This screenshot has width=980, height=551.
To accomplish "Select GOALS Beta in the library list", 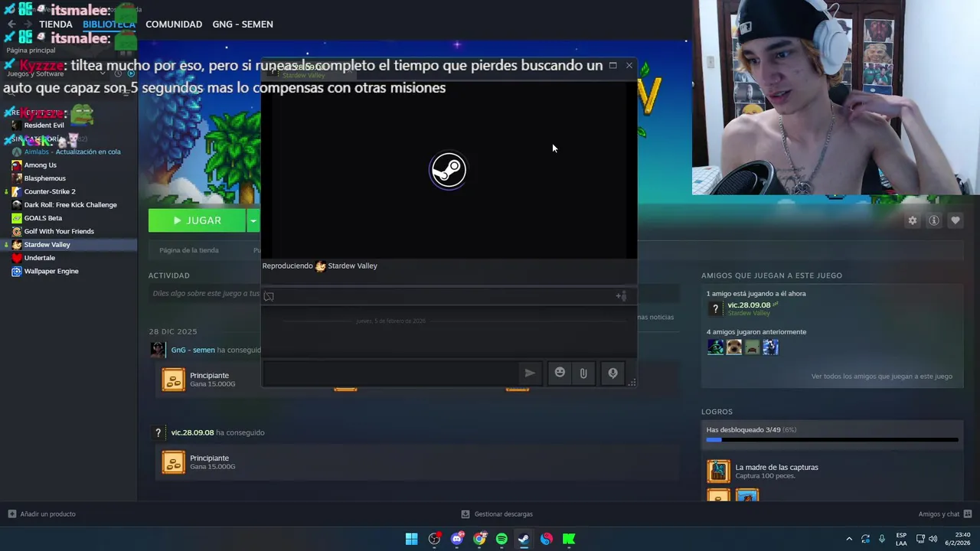I will tap(43, 218).
